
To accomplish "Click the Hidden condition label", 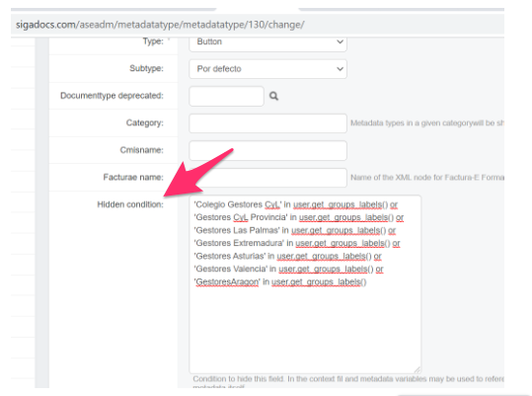I will click(x=130, y=204).
